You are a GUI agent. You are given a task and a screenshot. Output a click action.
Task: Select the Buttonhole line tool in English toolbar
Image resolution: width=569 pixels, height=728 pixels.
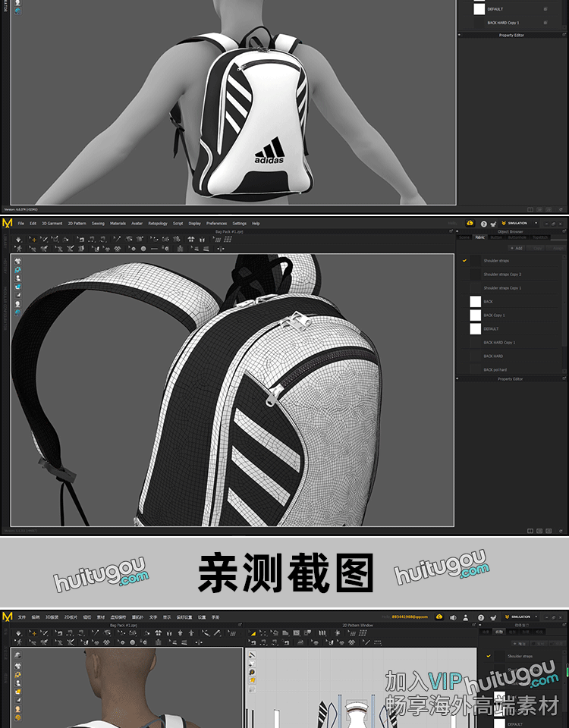(x=154, y=249)
